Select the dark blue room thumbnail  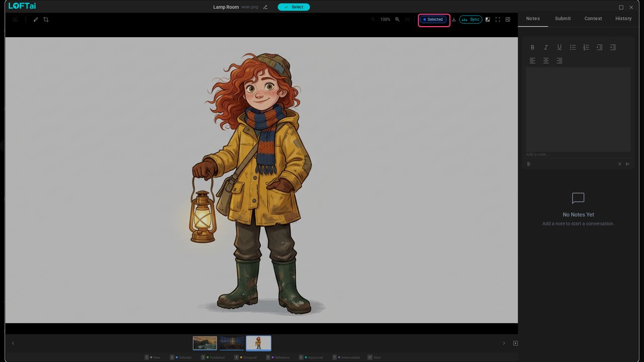[x=231, y=343]
